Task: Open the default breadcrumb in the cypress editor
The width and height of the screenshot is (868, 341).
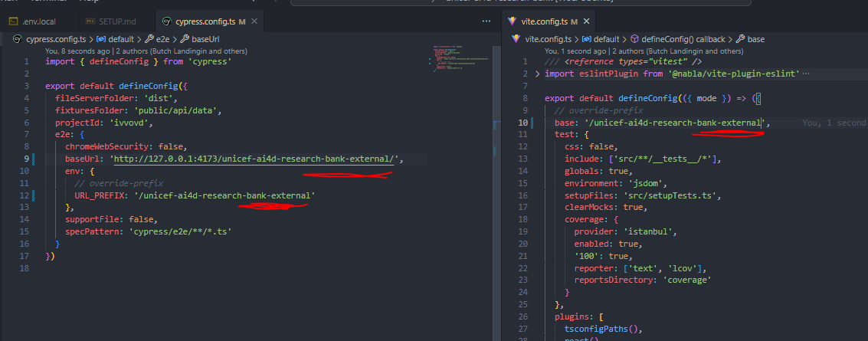Action: [121, 39]
